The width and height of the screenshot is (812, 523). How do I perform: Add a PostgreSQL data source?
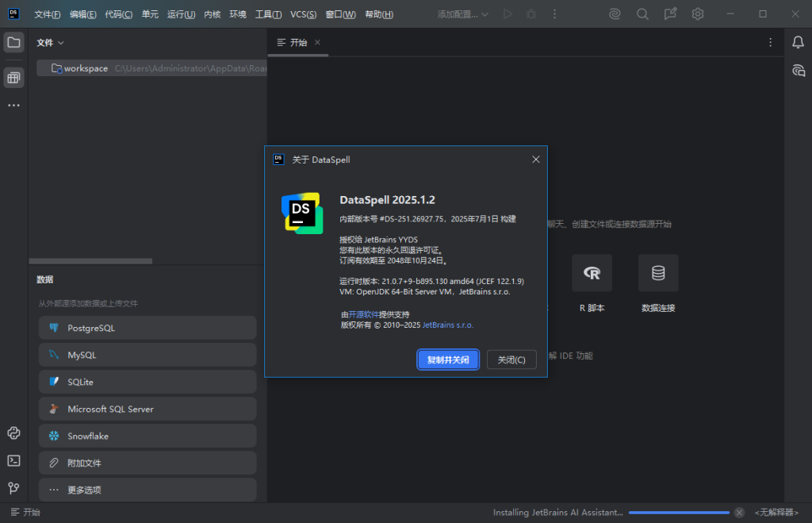pos(147,328)
